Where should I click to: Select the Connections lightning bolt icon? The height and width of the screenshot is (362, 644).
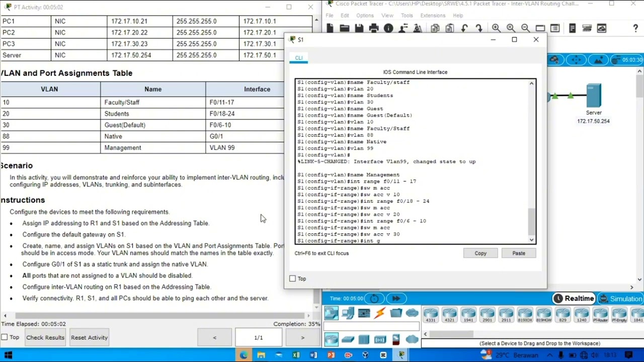coord(380,314)
